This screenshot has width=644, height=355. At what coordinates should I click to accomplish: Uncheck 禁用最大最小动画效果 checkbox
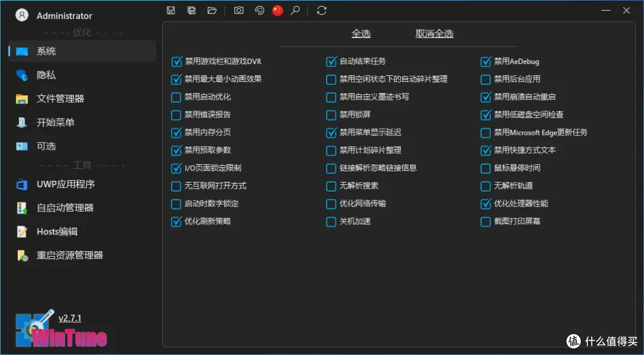(x=176, y=79)
